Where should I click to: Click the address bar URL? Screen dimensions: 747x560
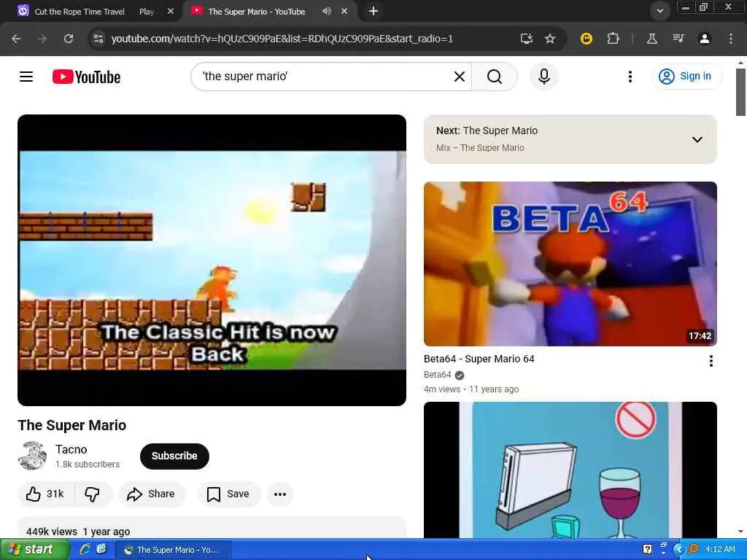click(282, 39)
